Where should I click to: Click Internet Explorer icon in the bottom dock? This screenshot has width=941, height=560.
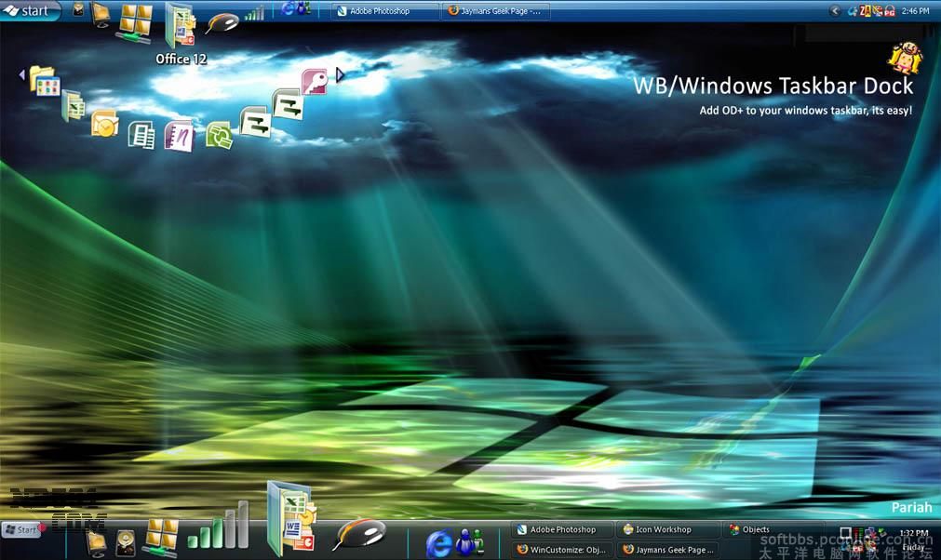click(x=439, y=543)
